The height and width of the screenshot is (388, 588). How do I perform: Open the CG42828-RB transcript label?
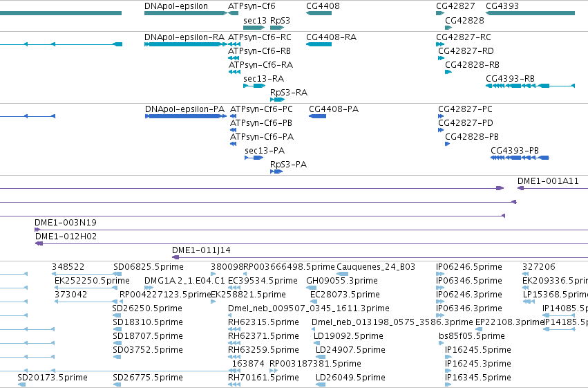(472, 65)
